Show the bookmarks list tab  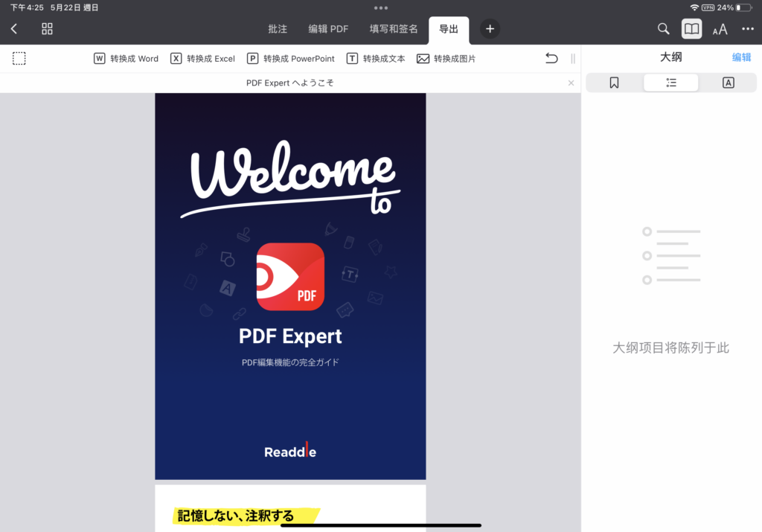[614, 83]
